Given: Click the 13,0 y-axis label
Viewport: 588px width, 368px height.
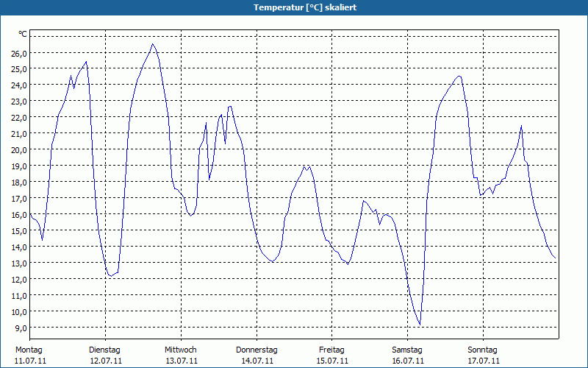Looking at the screenshot, I should point(19,263).
